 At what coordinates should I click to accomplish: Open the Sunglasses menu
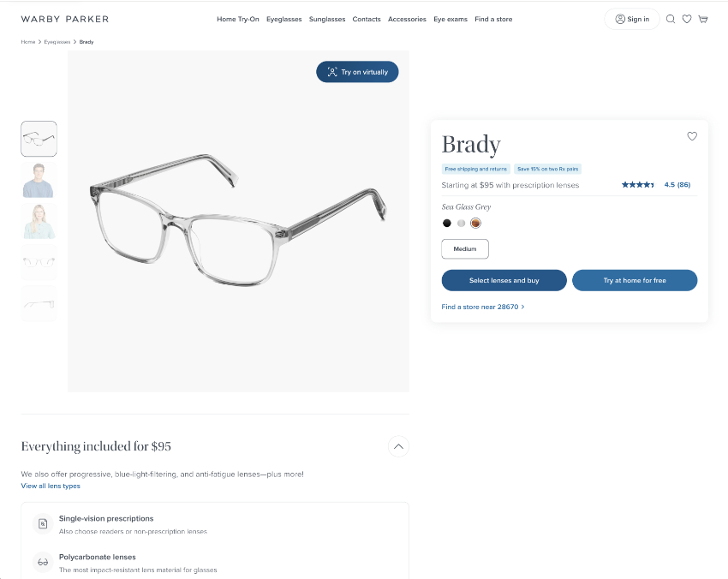(327, 19)
